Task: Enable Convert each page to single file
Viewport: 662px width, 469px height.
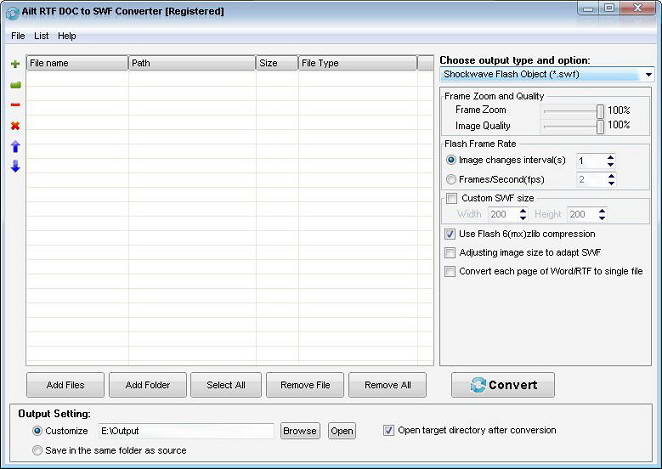Action: point(450,271)
